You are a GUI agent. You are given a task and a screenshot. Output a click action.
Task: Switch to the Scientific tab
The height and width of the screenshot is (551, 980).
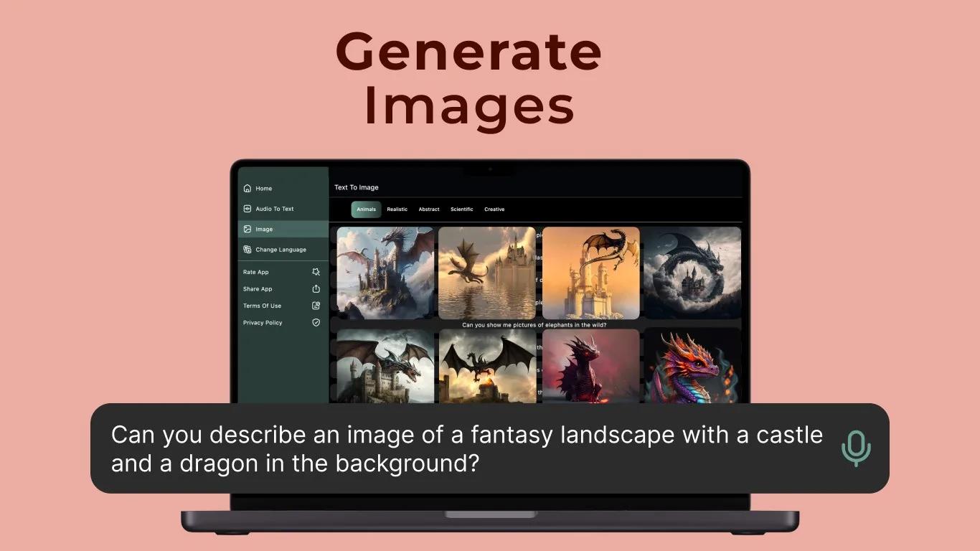[x=462, y=209]
